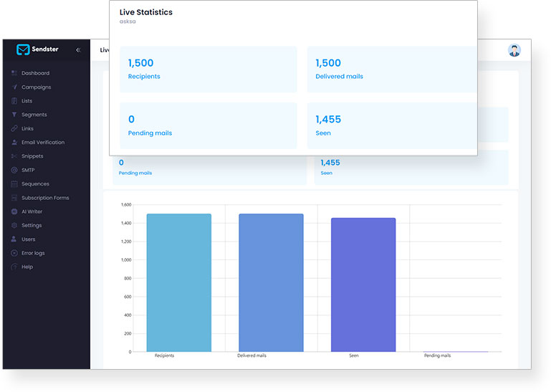Image resolution: width=551 pixels, height=392 pixels.
Task: Open Users section in sidebar
Action: [x=28, y=239]
